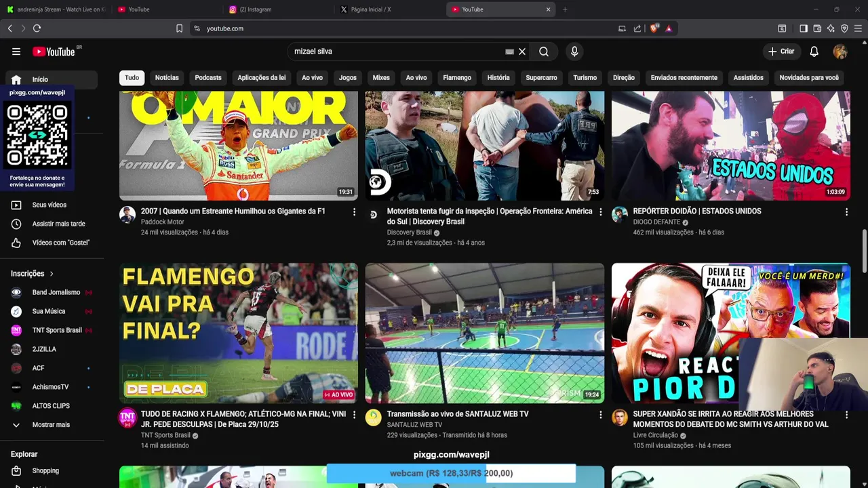Switch to the andreninja Stream tab

(56, 9)
